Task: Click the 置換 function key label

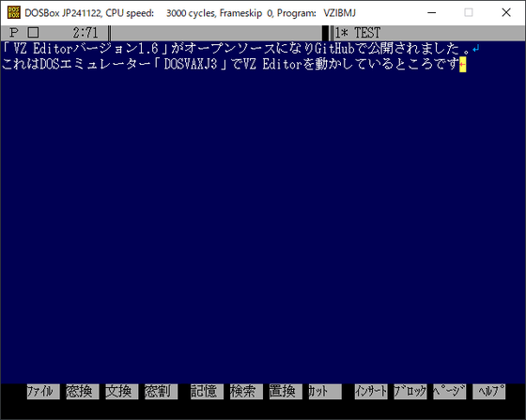Action: tap(286, 392)
